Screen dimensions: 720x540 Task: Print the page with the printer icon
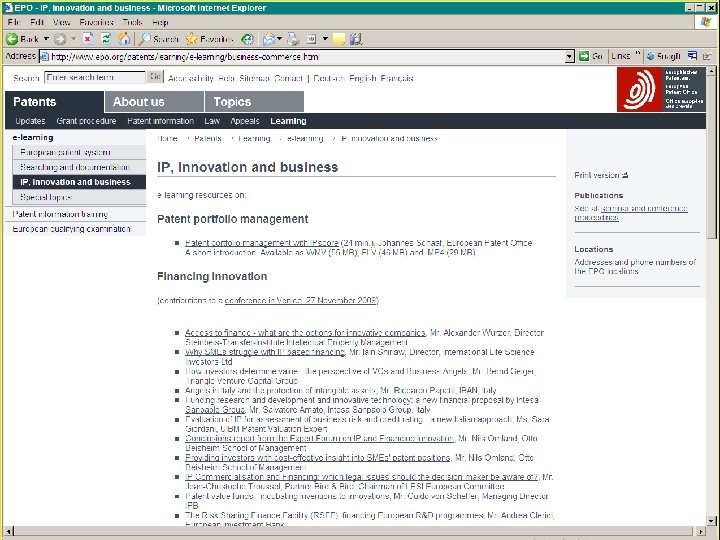click(293, 39)
